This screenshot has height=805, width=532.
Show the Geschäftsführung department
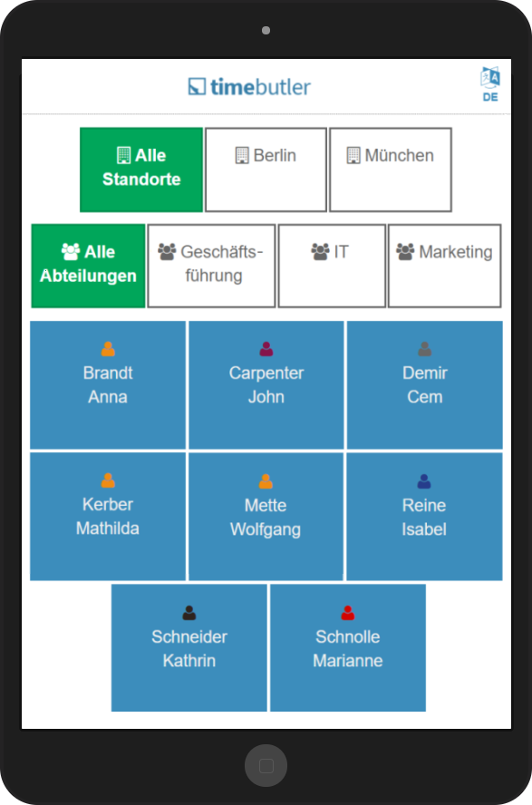(211, 266)
